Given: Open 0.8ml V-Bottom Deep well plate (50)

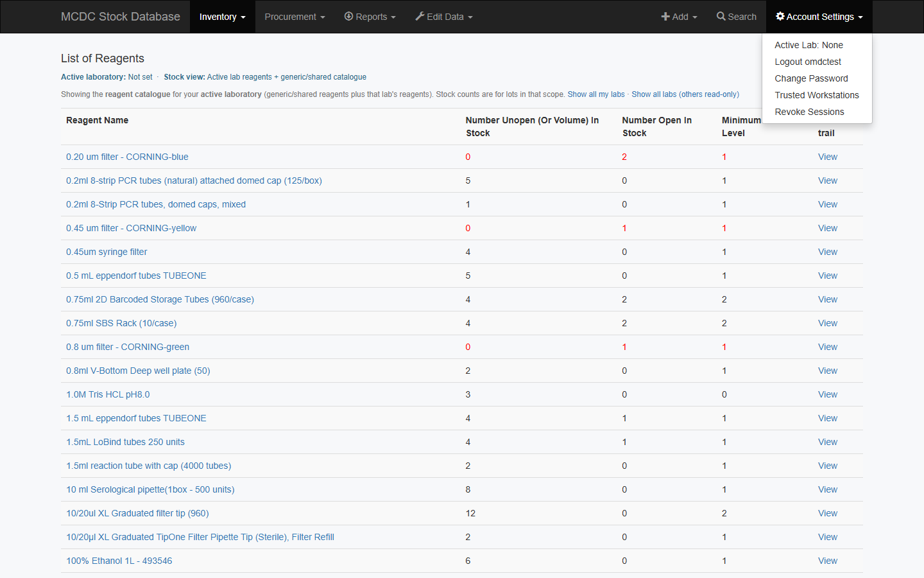Looking at the screenshot, I should 138,371.
